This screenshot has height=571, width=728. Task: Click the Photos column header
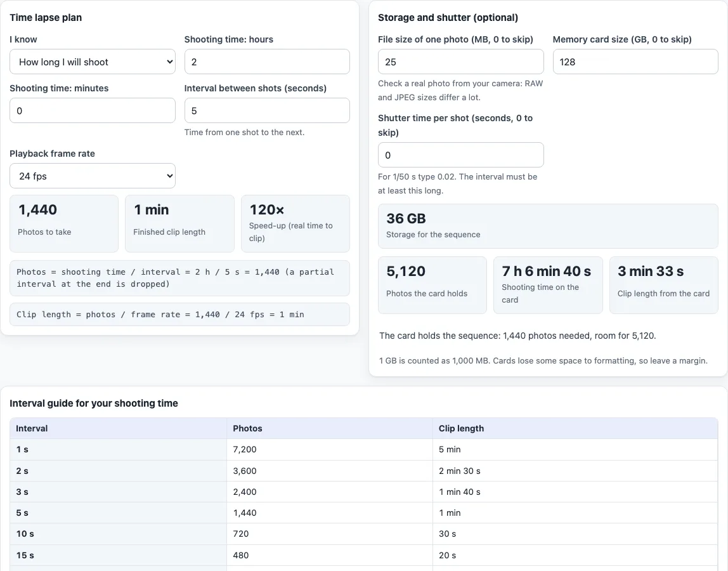(x=330, y=428)
